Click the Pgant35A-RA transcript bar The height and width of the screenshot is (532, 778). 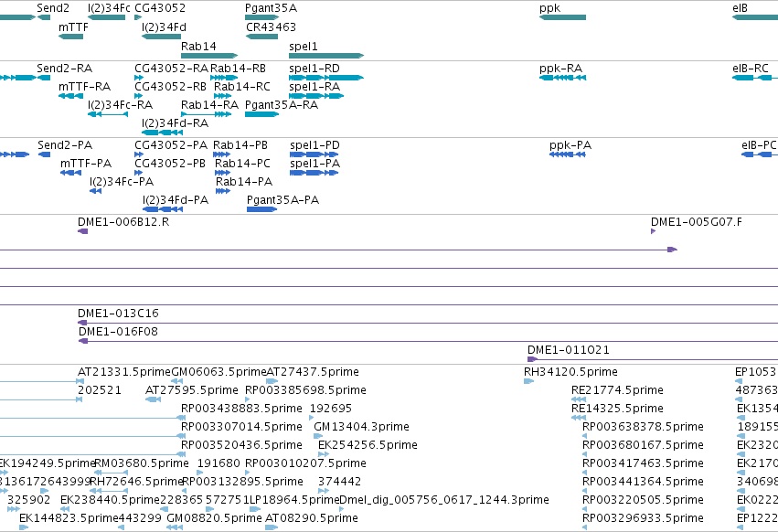pos(262,114)
